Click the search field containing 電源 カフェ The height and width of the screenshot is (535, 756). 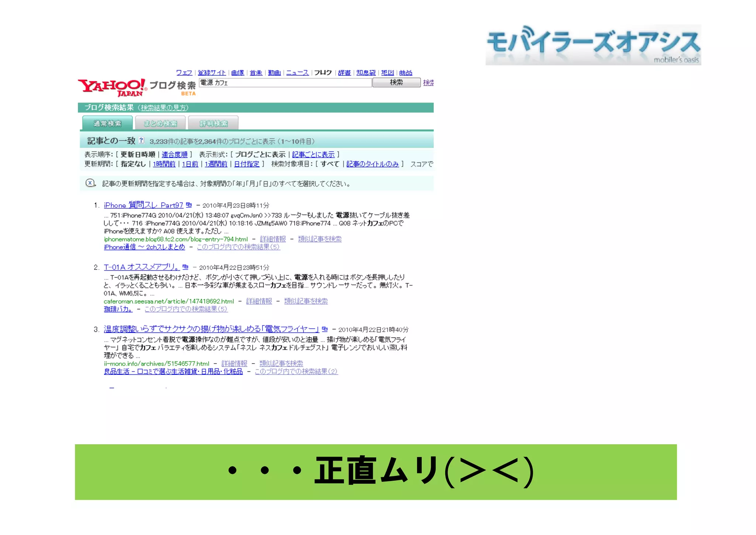pos(285,82)
